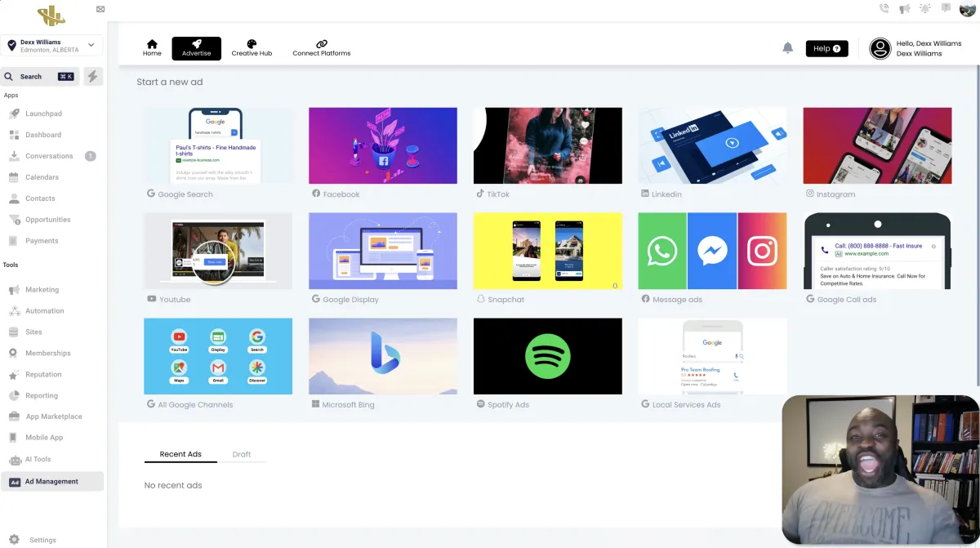Switch to the Recent Ads tab
This screenshot has width=980, height=548.
(180, 454)
